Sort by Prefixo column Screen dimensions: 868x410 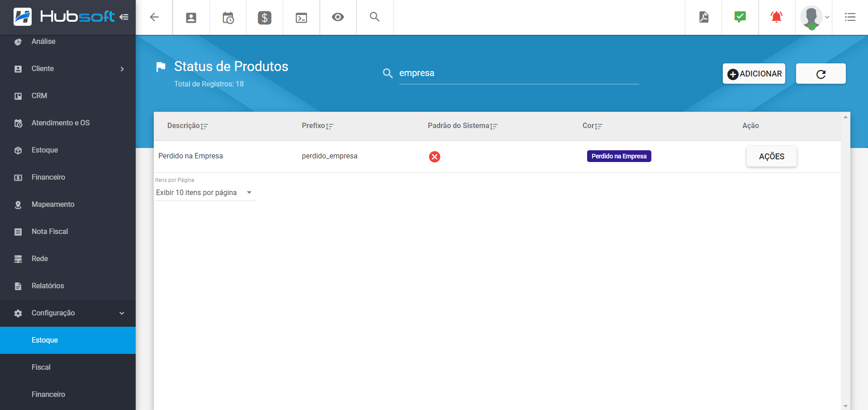pos(318,126)
